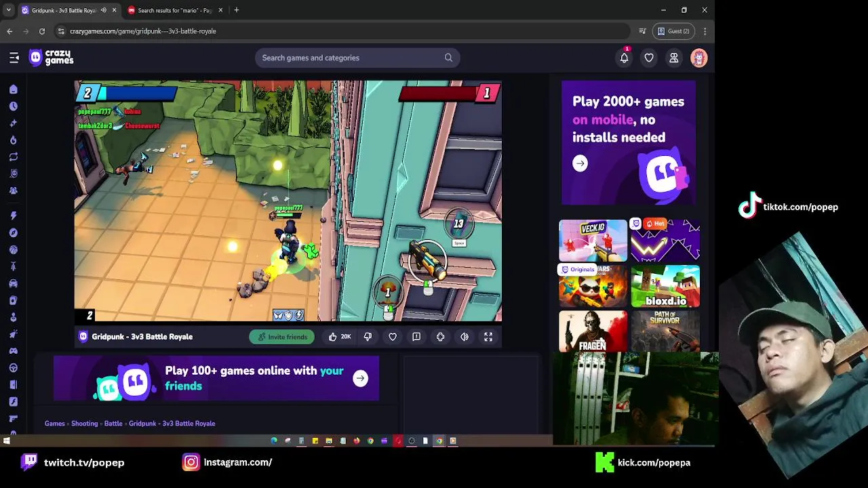The width and height of the screenshot is (868, 488).
Task: Open the Veck.io game thumbnail
Action: click(593, 240)
